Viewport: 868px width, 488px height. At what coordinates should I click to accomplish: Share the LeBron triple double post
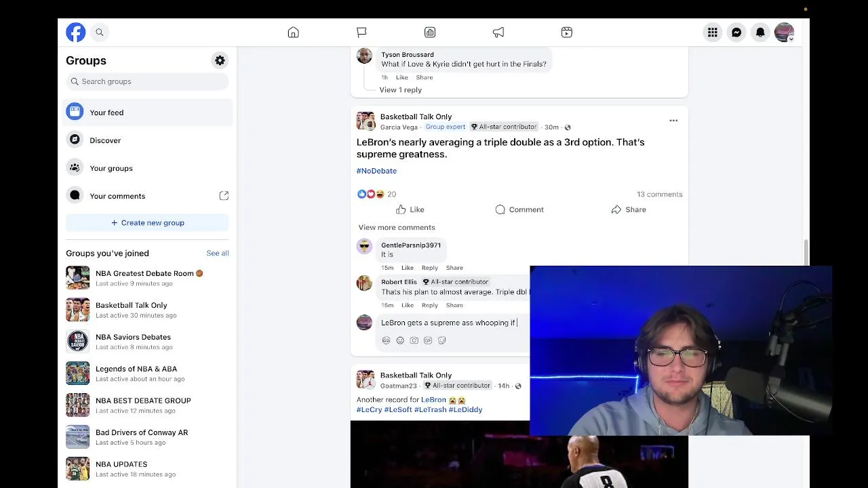coord(629,209)
